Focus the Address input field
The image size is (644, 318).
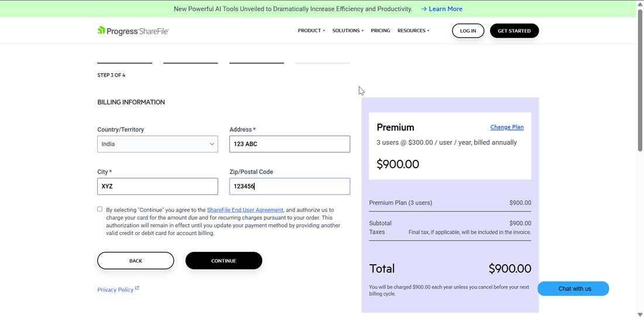click(x=290, y=144)
